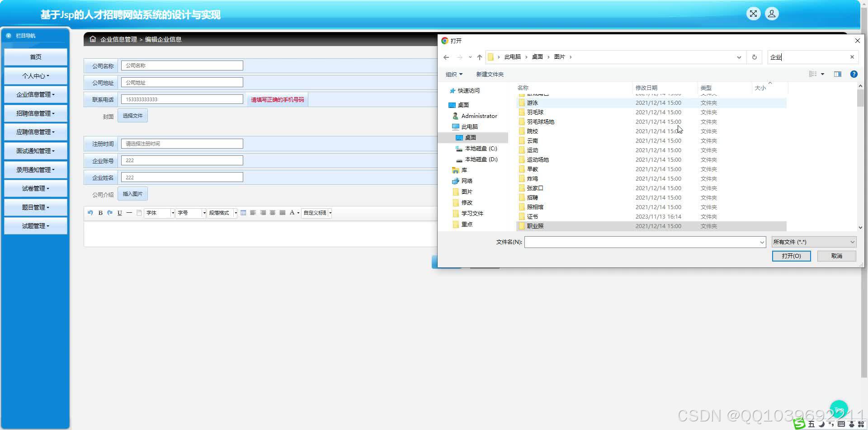868x430 pixels.
Task: Open the 所有文件 file type dropdown
Action: 814,242
